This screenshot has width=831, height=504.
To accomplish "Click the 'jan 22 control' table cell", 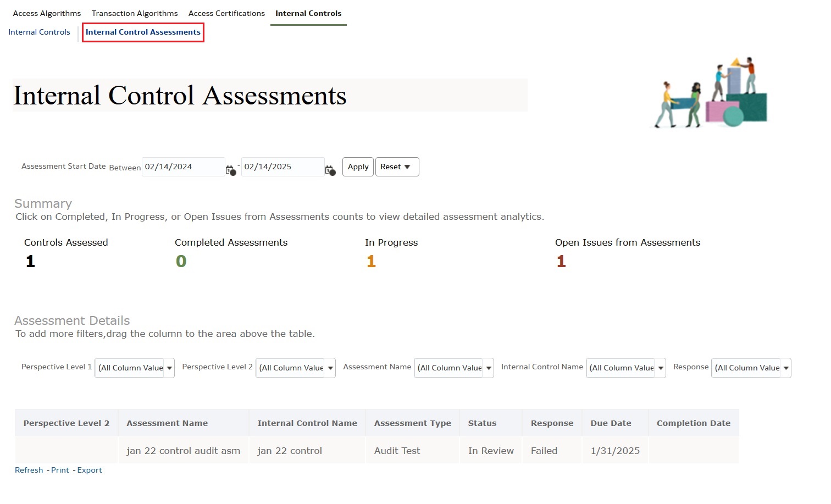I will coord(307,451).
